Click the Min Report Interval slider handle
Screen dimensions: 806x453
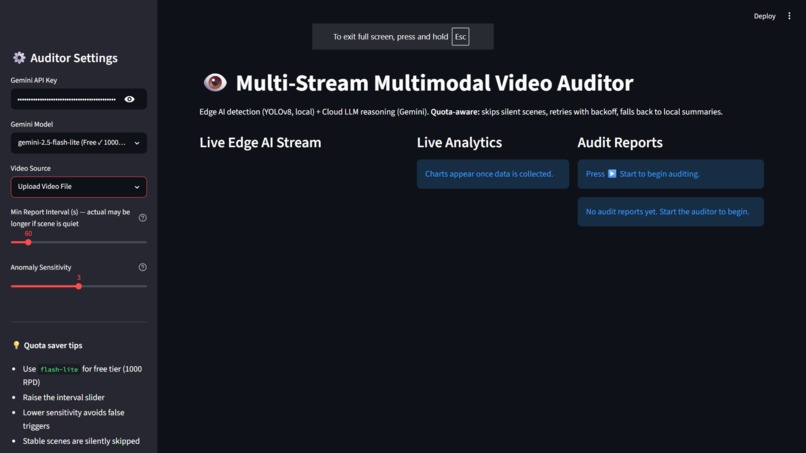28,242
